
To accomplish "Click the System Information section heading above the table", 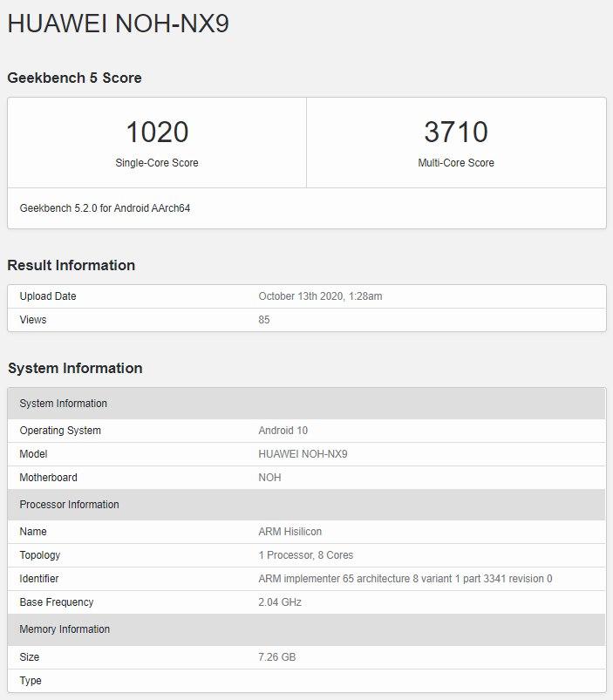I will pos(75,368).
